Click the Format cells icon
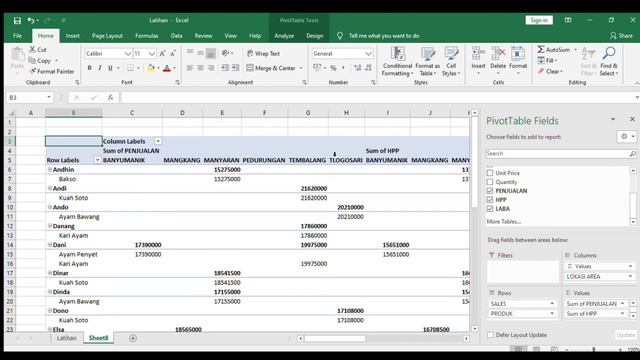Screen dimensions: 640x360 (518, 53)
